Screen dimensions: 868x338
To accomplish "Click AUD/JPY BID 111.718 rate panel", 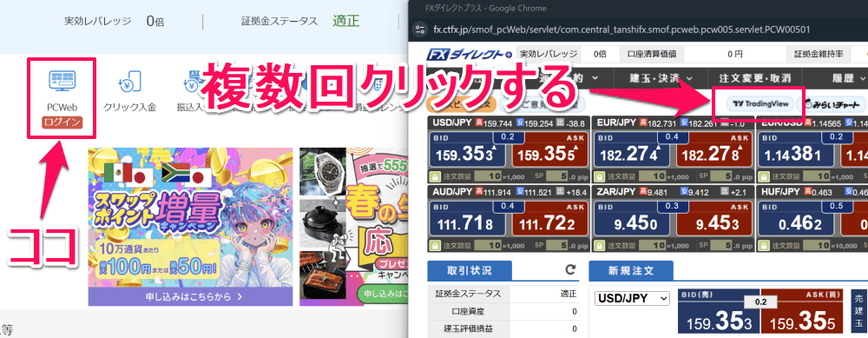I will pyautogui.click(x=468, y=217).
